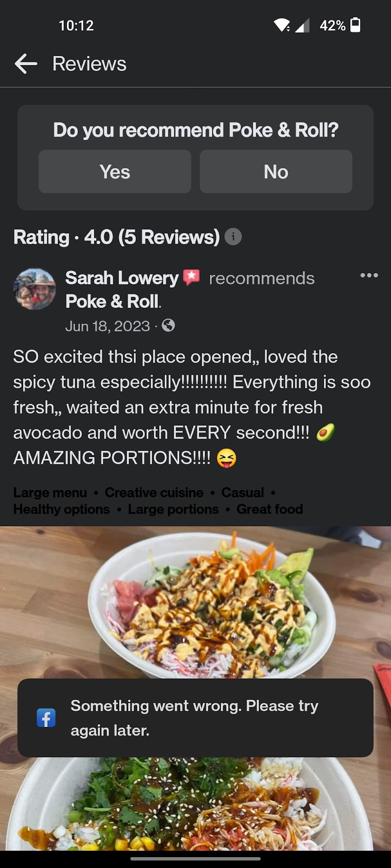
Task: Tap the home gesture bar
Action: [195, 859]
